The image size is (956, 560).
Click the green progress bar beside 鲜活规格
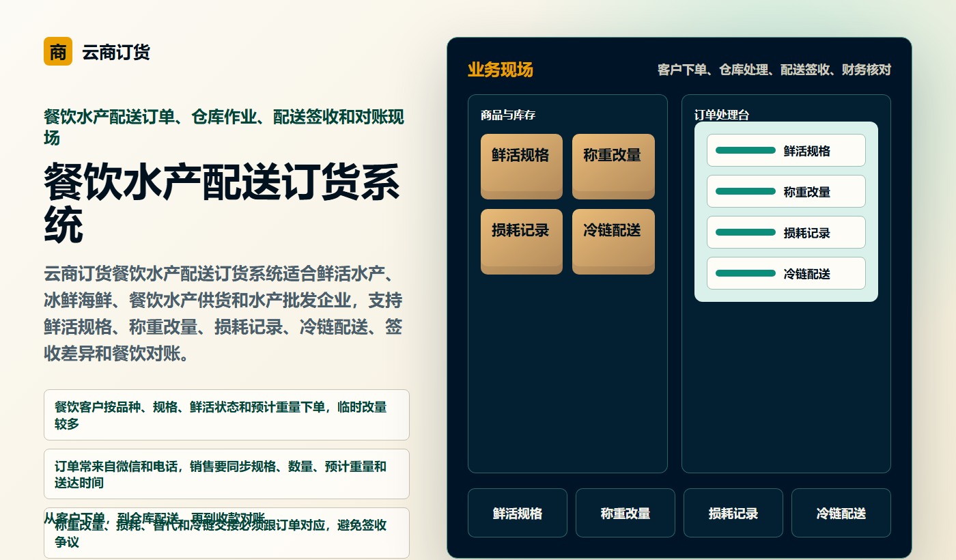[746, 150]
